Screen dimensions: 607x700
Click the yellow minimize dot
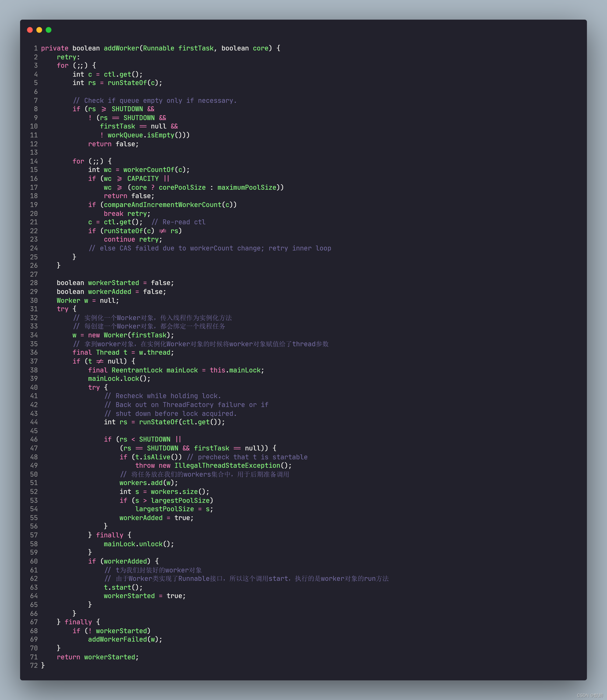point(39,30)
